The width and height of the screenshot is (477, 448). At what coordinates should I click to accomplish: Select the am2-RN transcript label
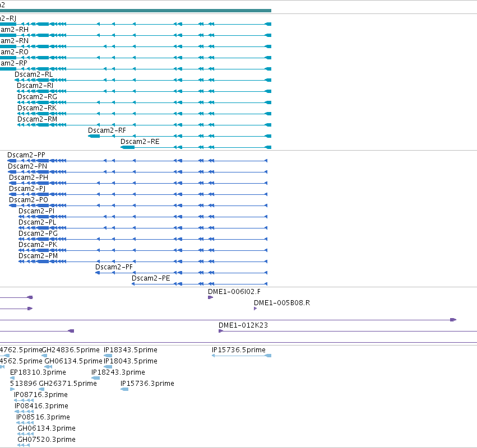click(x=15, y=41)
